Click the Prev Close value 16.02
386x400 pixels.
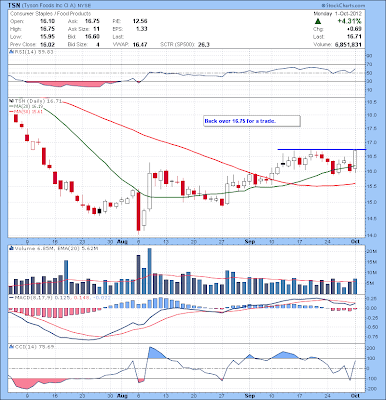coord(47,44)
